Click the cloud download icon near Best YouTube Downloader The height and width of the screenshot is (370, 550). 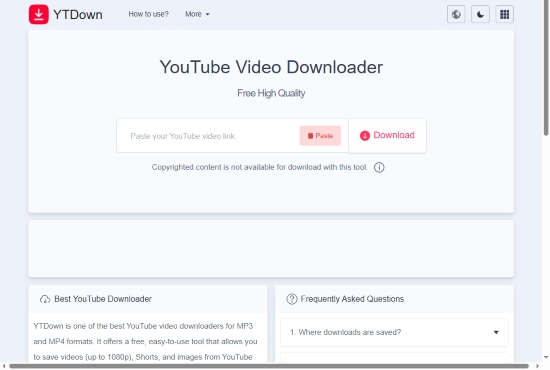[45, 299]
